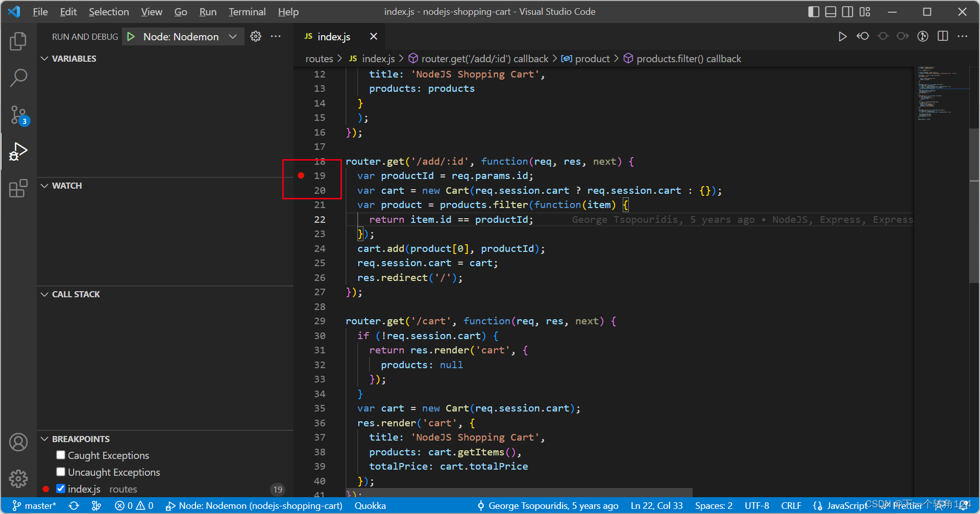
Task: Toggle primary side bar layout icon
Action: 814,12
